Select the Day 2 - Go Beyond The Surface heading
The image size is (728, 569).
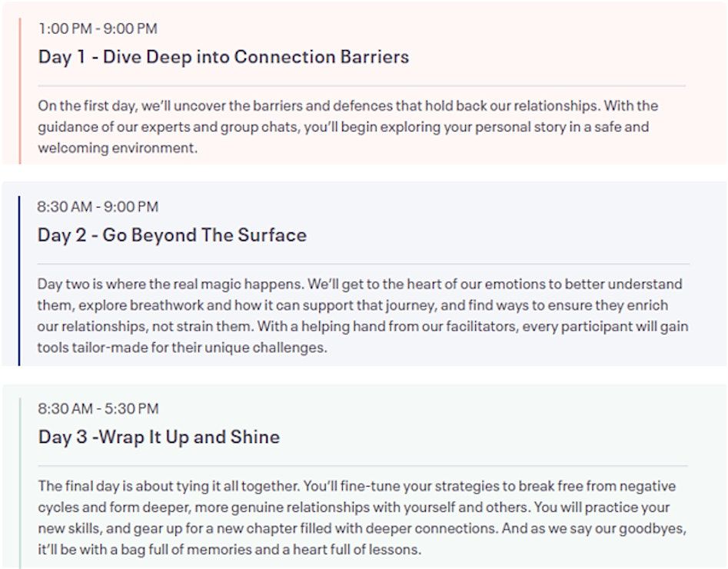tap(171, 235)
